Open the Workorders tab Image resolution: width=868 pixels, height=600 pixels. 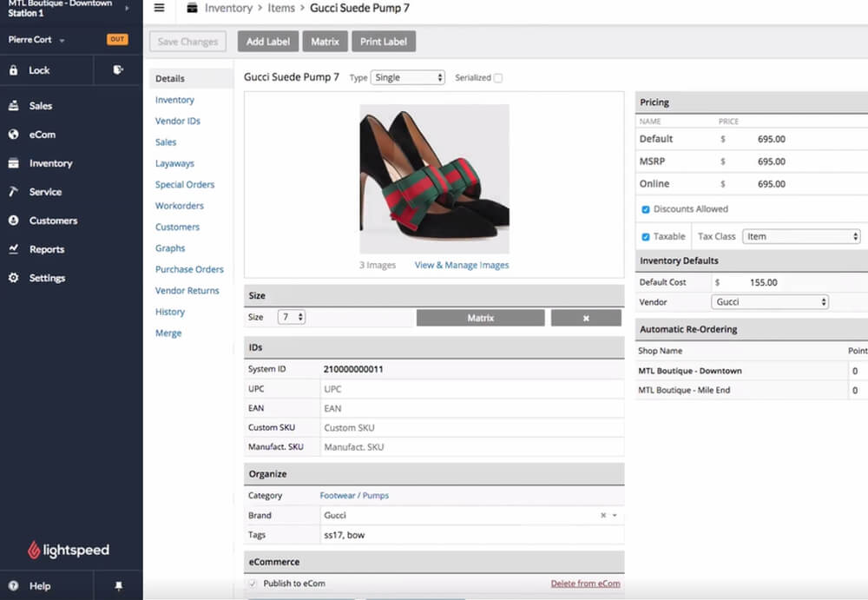(180, 206)
